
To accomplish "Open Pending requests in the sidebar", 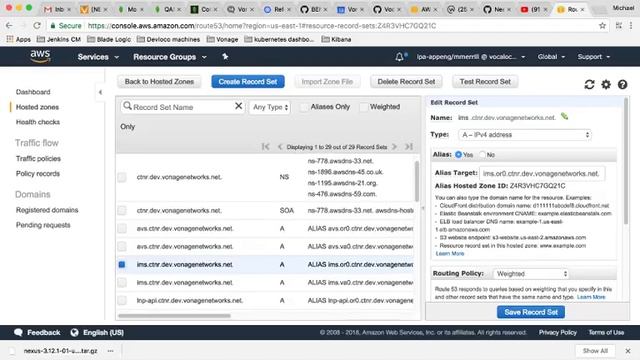I will 43,225.
